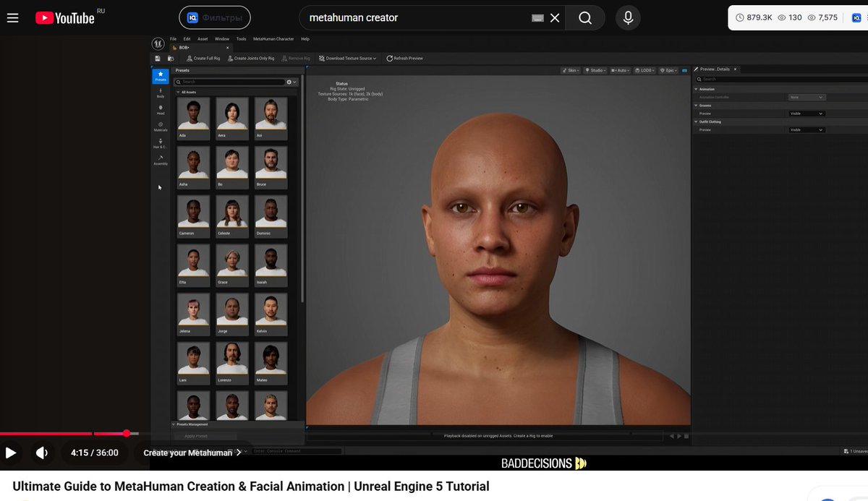The image size is (868, 501).
Task: Open the Head section icon
Action: pyautogui.click(x=161, y=109)
